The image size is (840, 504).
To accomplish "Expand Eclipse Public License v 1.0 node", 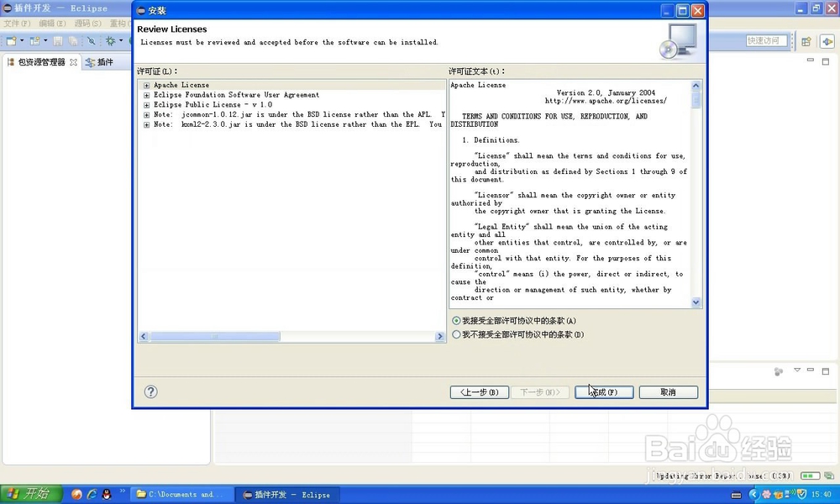I will pyautogui.click(x=146, y=105).
